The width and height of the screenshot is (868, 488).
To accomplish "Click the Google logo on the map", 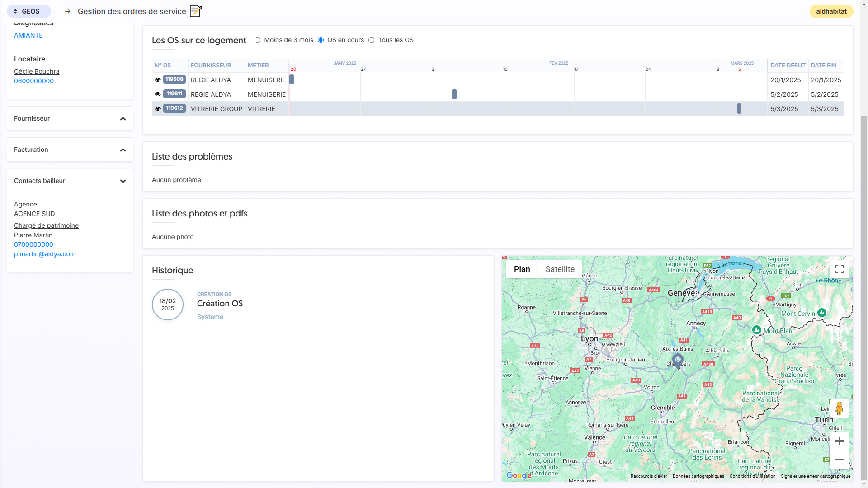I will pyautogui.click(x=519, y=475).
